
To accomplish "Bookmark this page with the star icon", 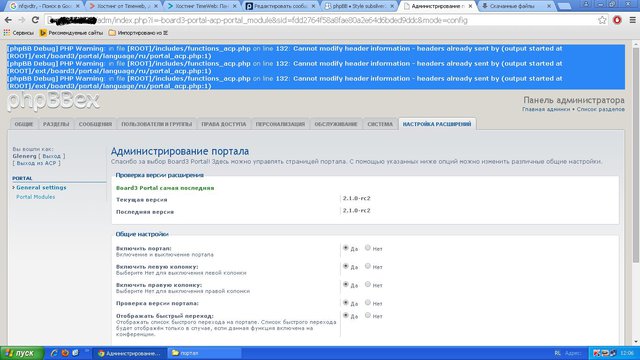I will (x=602, y=20).
